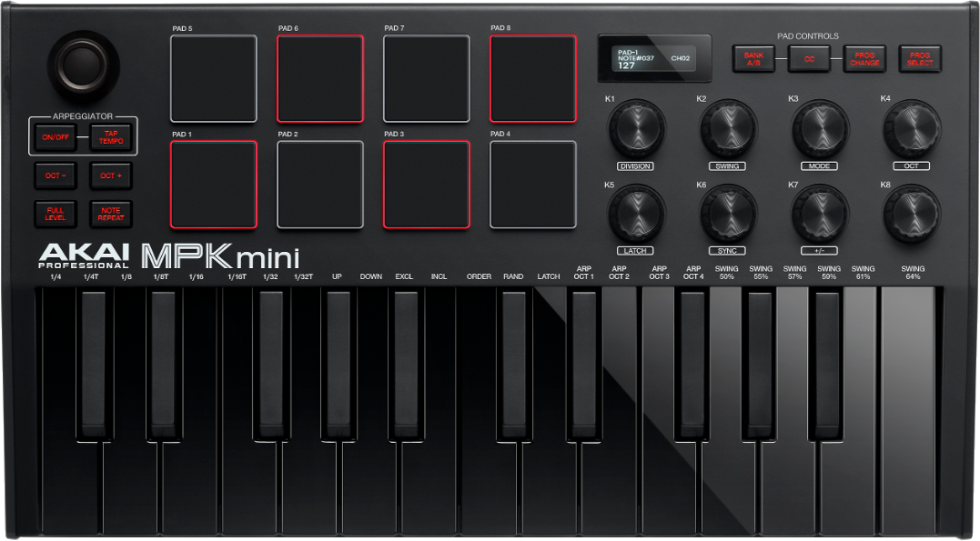
Task: Strike PAD 8 in the top row
Action: (533, 78)
